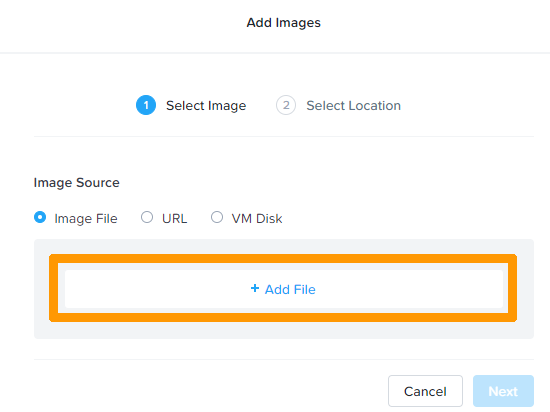The height and width of the screenshot is (412, 550).
Task: Go to the Select Location step label
Action: [x=354, y=106]
